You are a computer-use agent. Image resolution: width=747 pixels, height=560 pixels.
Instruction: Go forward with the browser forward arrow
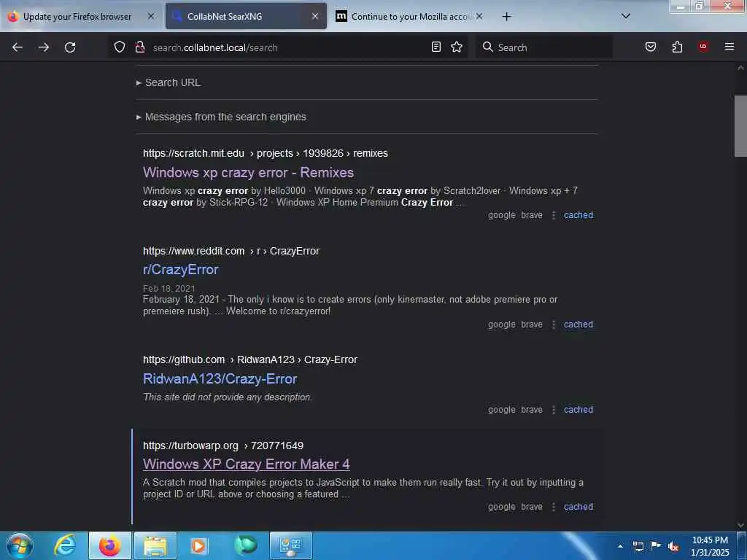pos(44,47)
